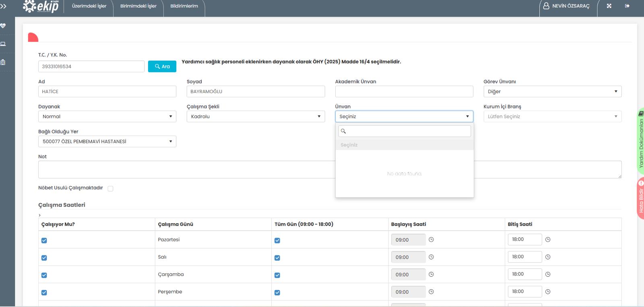The image size is (644, 307).
Task: Click Çarşamba Bitiş Saati field
Action: (525, 274)
